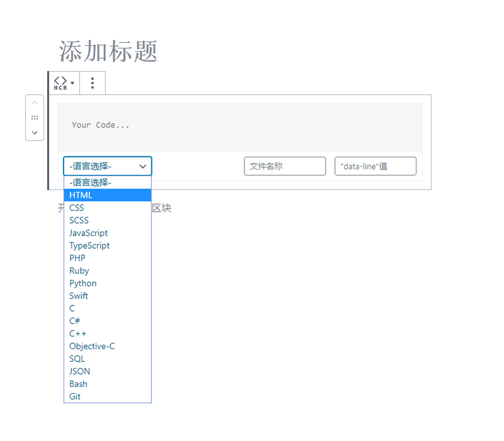The height and width of the screenshot is (441, 504).
Task: Focus the 文件名称 file name field
Action: point(285,166)
